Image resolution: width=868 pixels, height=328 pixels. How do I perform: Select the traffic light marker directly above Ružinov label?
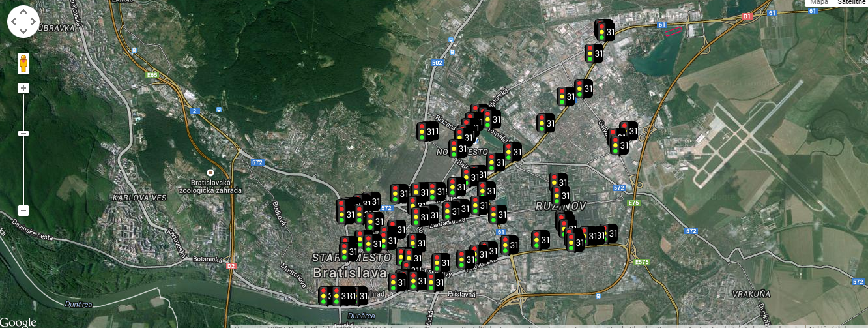pos(558,183)
